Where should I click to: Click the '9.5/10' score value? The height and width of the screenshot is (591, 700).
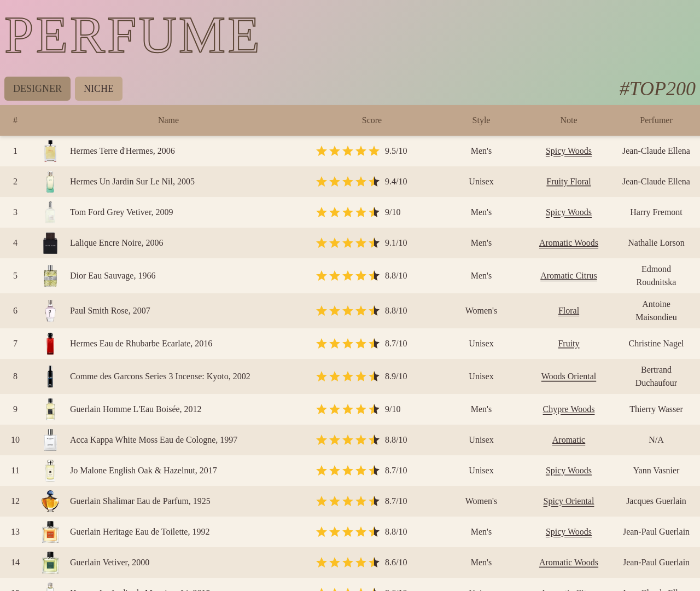pos(396,151)
